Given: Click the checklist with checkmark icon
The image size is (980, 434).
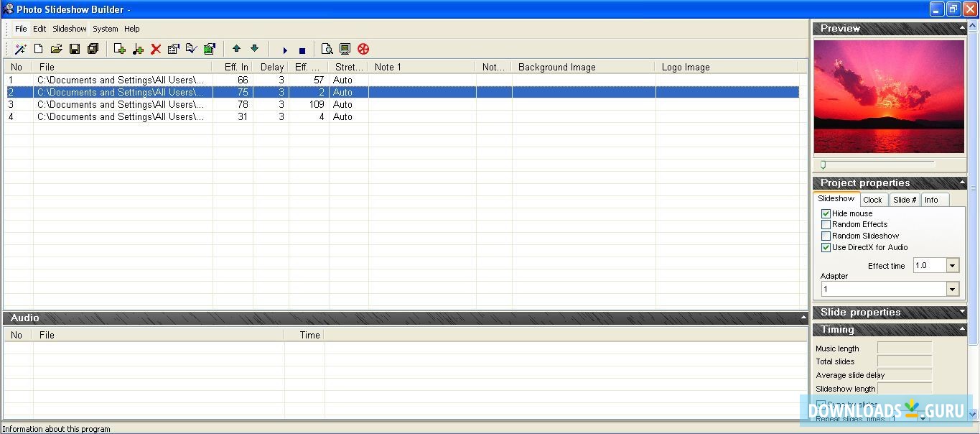Looking at the screenshot, I should [x=191, y=49].
